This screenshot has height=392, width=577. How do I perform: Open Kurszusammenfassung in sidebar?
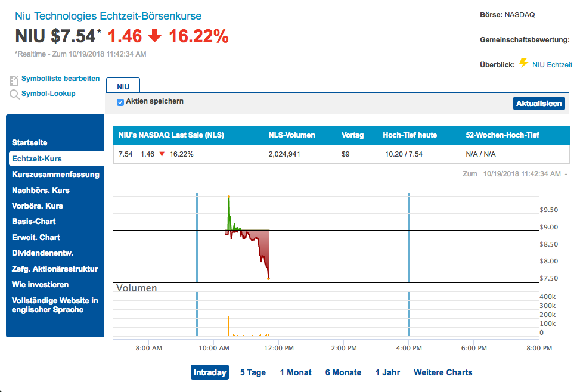[x=55, y=175]
